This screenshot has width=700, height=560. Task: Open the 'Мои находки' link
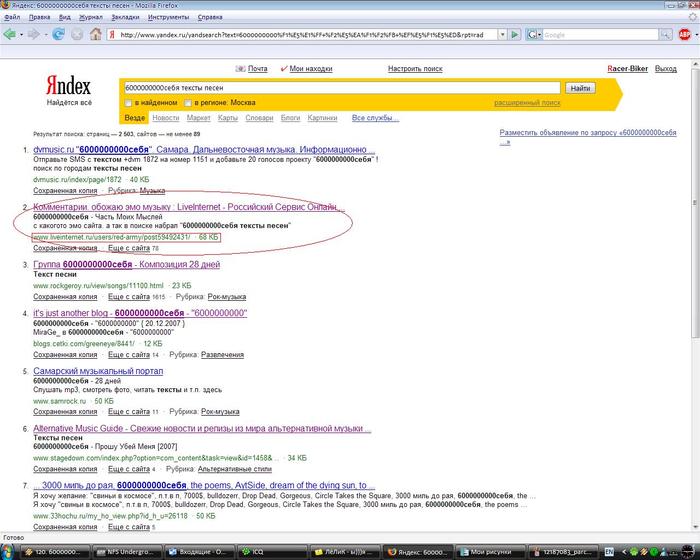click(311, 69)
